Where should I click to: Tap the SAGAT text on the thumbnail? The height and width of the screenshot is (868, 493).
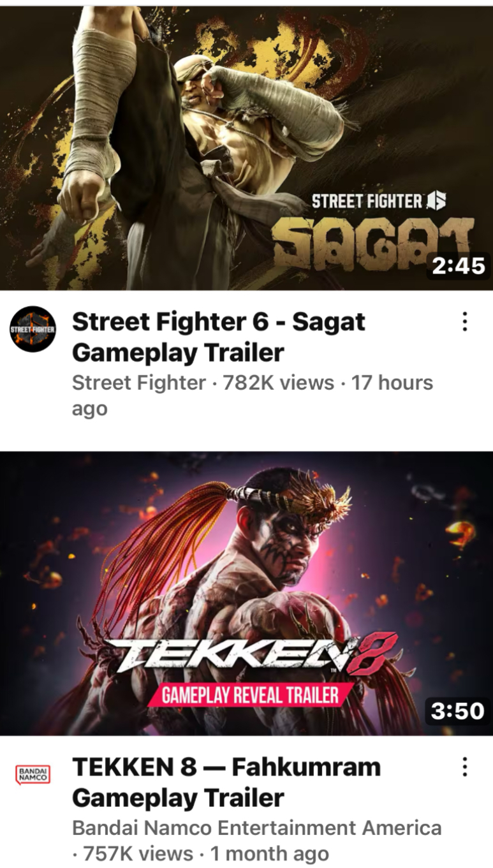click(x=373, y=243)
